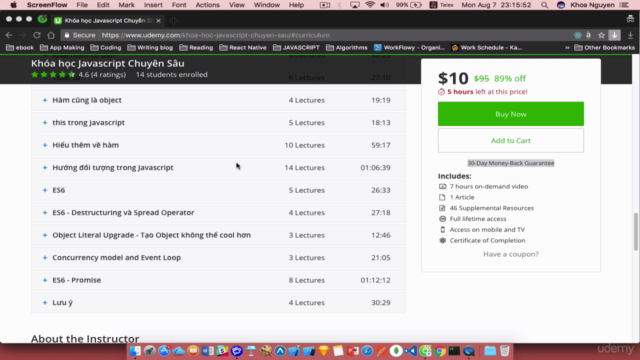Expand ES6 - Destructuring và Spread Operator
The image size is (640, 360).
pyautogui.click(x=218, y=212)
